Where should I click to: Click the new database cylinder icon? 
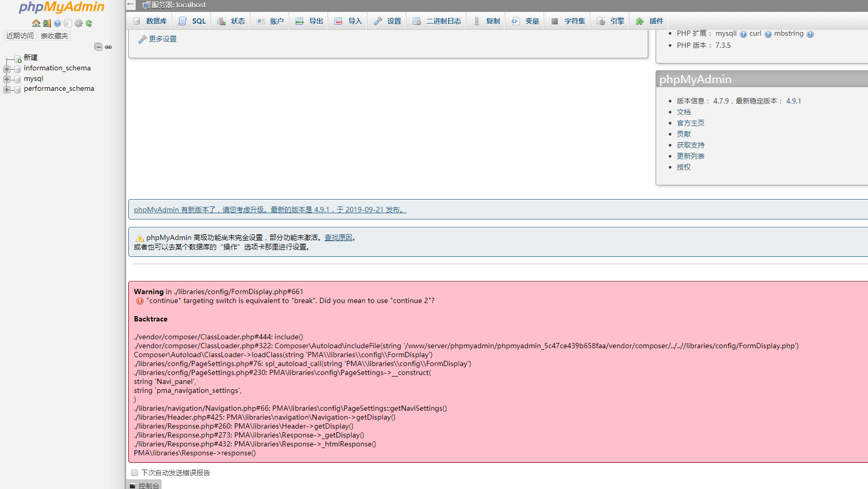pos(17,58)
